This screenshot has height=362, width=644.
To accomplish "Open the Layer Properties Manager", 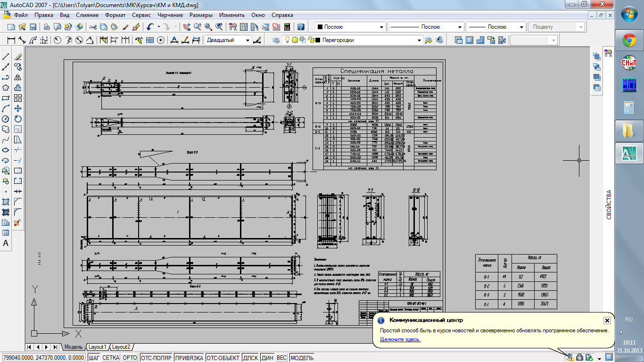I will (x=276, y=40).
